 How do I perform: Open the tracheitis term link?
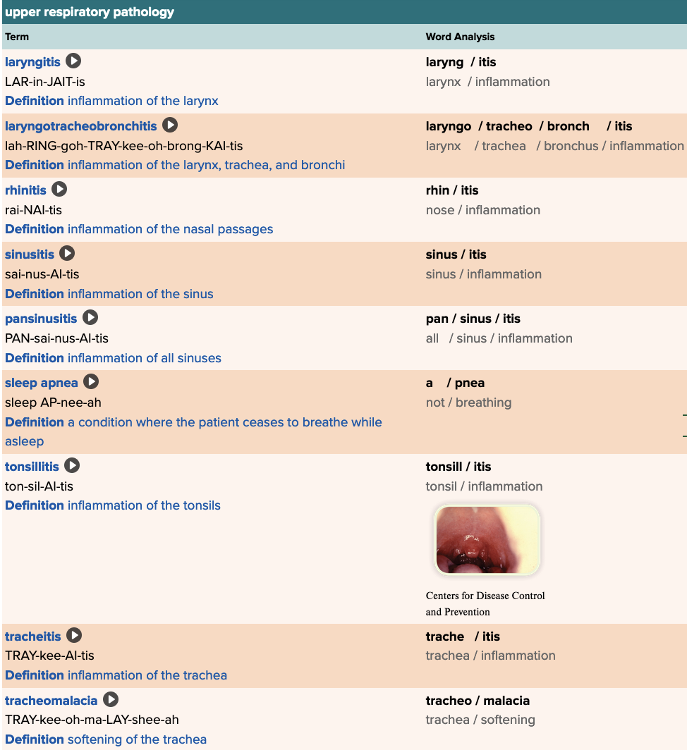click(x=33, y=636)
